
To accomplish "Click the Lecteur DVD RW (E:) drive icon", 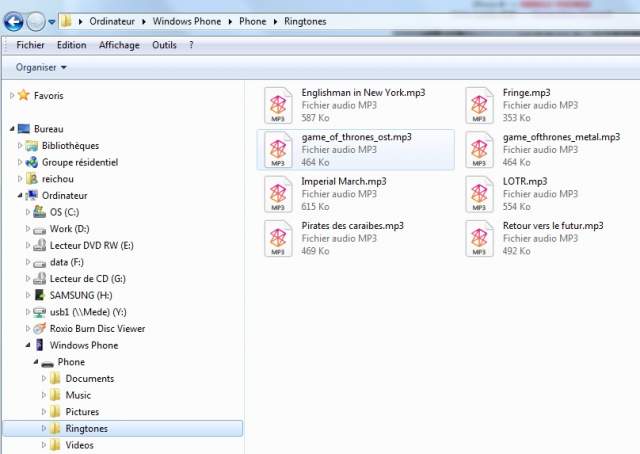I will [x=40, y=245].
